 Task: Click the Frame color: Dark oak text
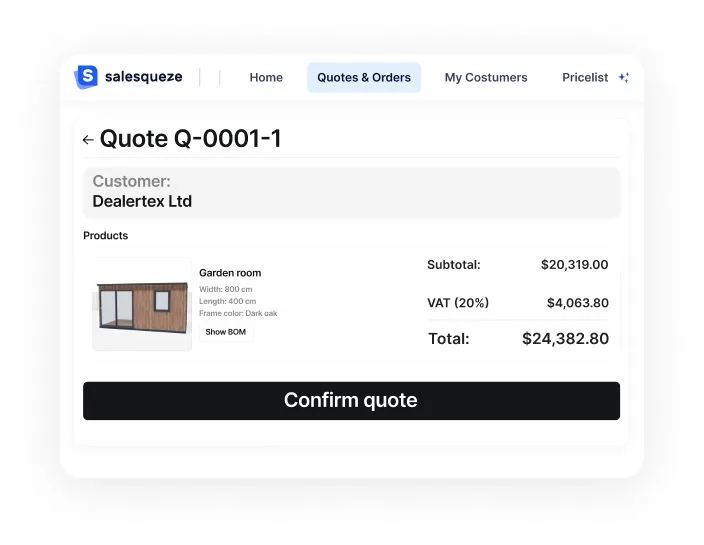[238, 313]
